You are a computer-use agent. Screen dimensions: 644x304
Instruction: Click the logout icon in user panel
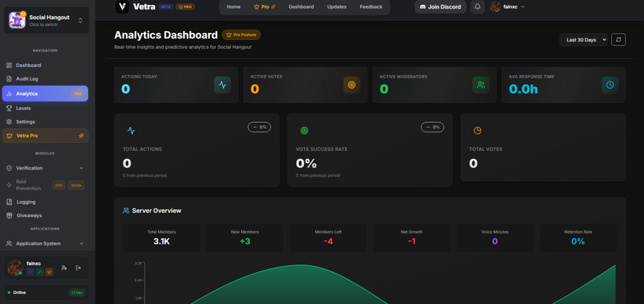coord(78,267)
